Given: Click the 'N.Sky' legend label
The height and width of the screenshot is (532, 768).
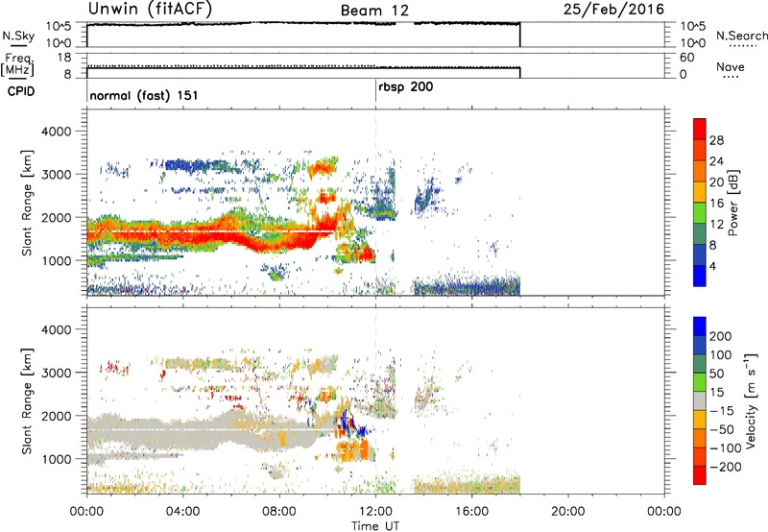Looking at the screenshot, I should coord(18,36).
